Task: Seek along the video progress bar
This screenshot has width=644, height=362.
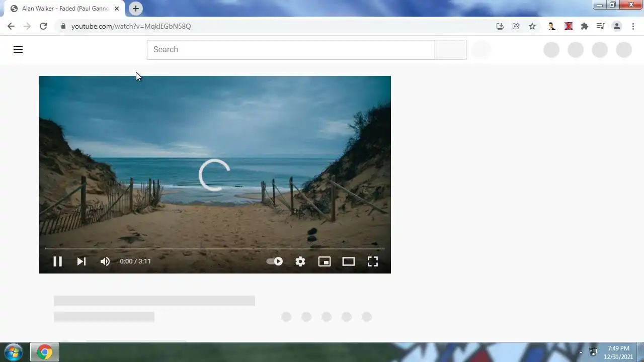Action: pos(215,248)
